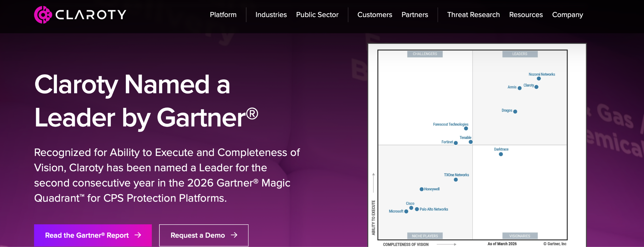Open the Platform menu

click(223, 15)
